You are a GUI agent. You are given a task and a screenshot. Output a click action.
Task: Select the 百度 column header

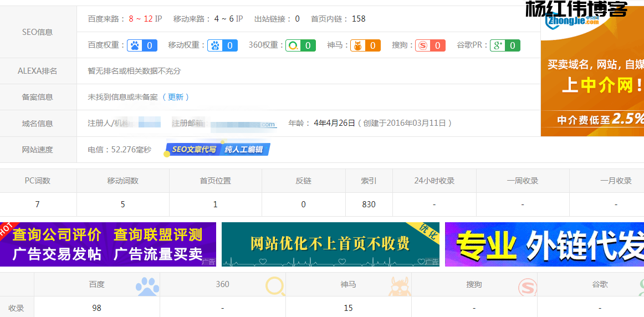tap(96, 284)
